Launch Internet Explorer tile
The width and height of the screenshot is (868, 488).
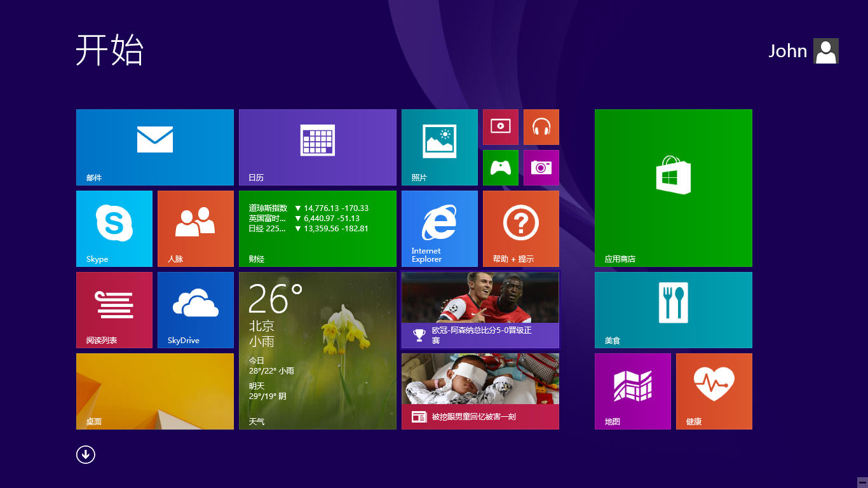pos(439,228)
